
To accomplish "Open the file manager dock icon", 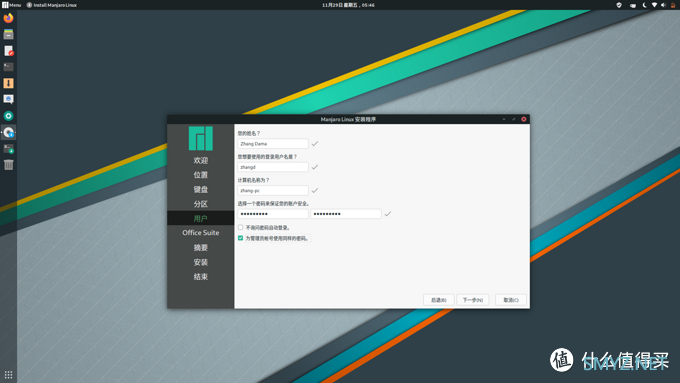I will [x=8, y=34].
